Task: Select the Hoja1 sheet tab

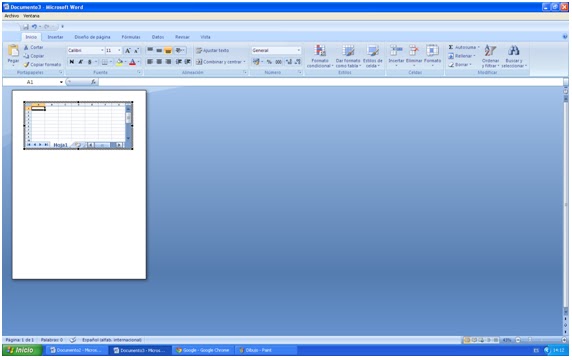Action: click(61, 145)
